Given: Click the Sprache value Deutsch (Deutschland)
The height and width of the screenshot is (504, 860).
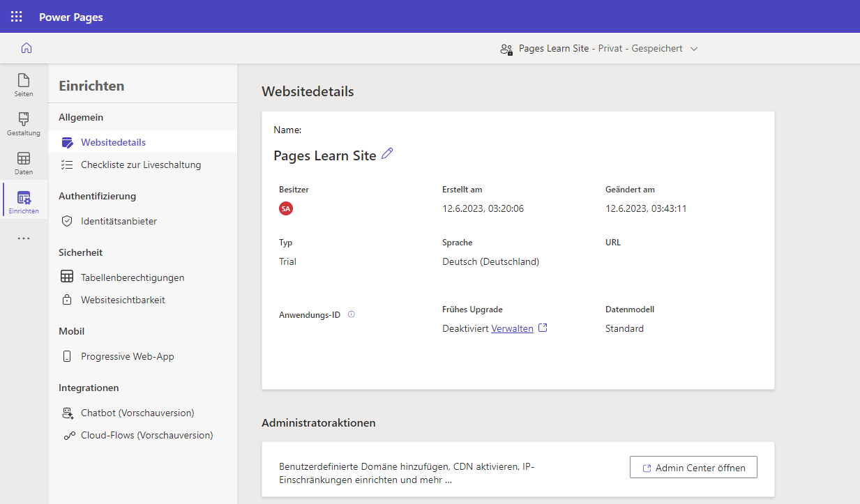Looking at the screenshot, I should (491, 261).
